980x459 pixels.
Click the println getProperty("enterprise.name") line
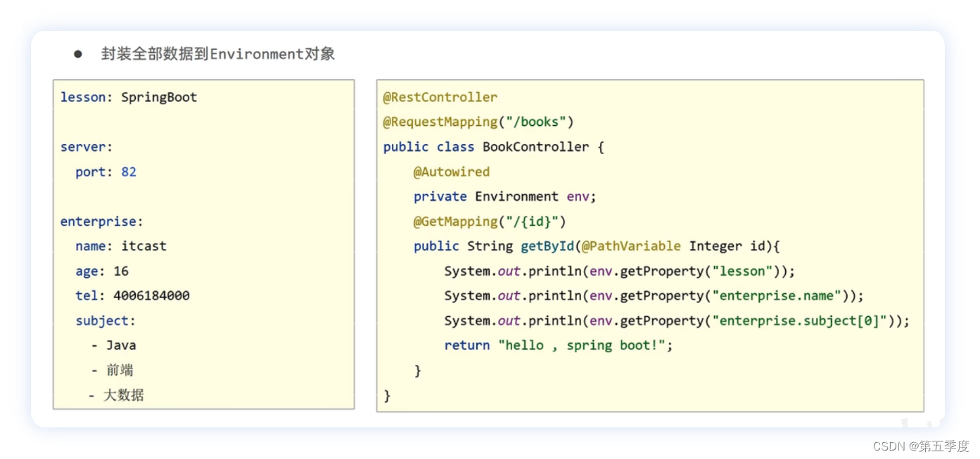[654, 295]
